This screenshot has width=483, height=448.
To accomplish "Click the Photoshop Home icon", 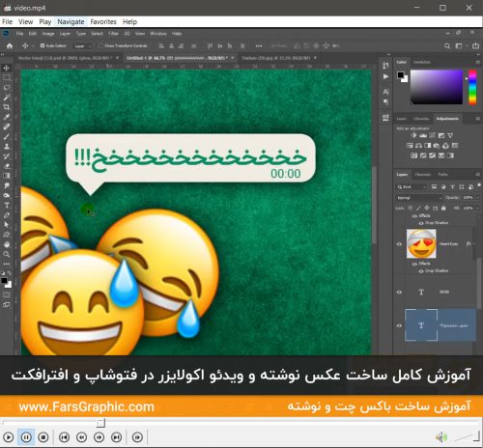I will (10, 46).
